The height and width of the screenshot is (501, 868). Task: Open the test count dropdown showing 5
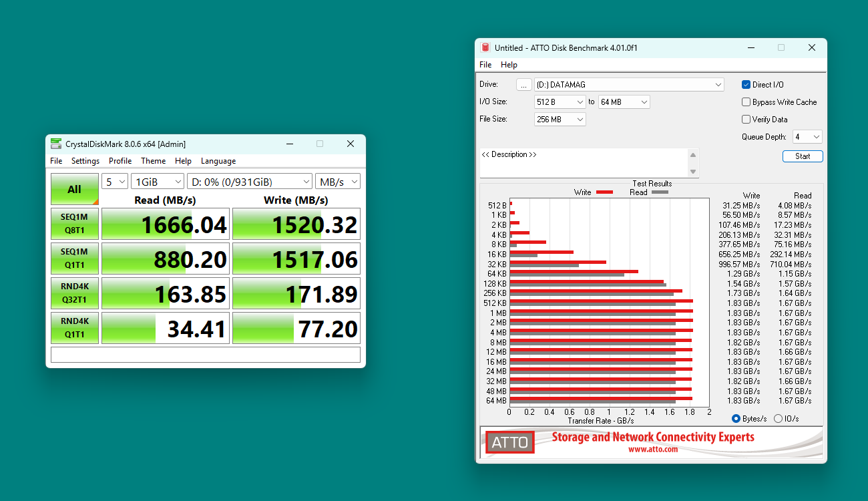115,181
